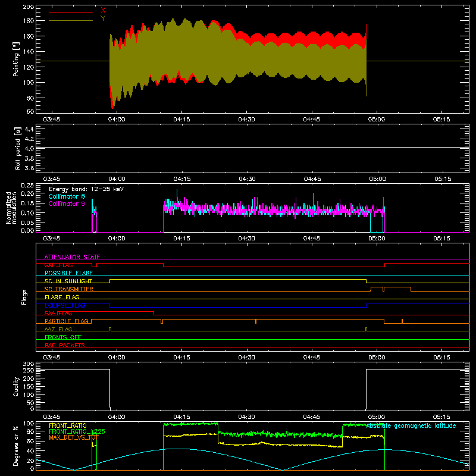
Task: Click the 04:15 time label under the Pointing plot
Action: (x=181, y=120)
